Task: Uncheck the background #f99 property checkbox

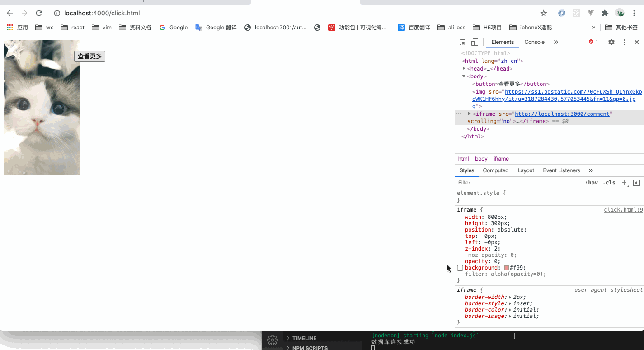Action: pyautogui.click(x=460, y=268)
